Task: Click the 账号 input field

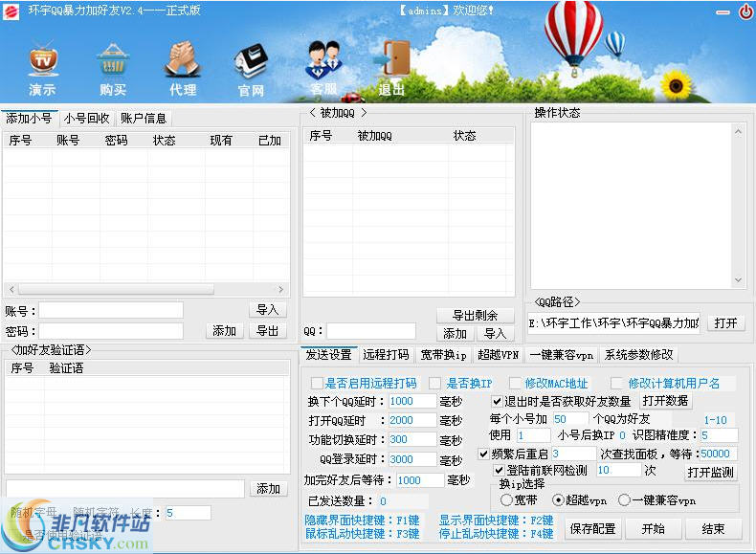Action: coord(111,311)
